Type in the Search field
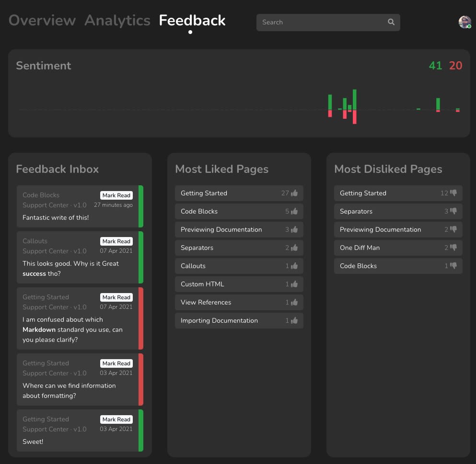This screenshot has height=464, width=476. pos(321,23)
